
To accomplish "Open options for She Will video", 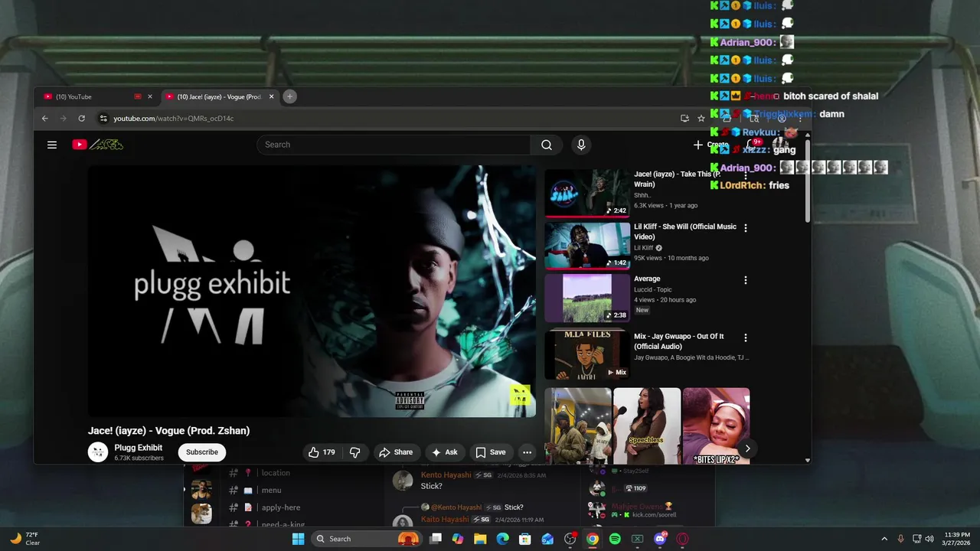I will pyautogui.click(x=746, y=227).
